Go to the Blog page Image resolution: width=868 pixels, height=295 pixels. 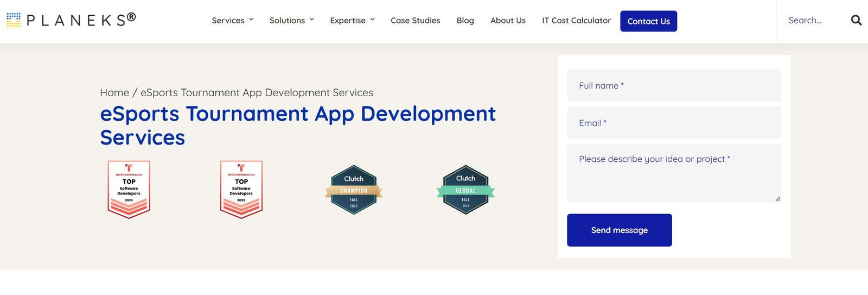[x=465, y=21]
